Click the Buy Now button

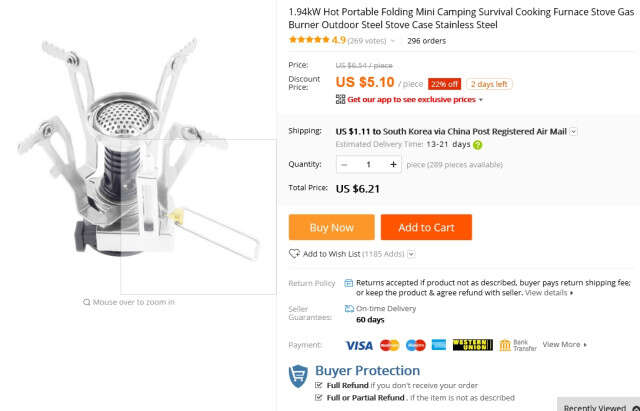point(331,227)
